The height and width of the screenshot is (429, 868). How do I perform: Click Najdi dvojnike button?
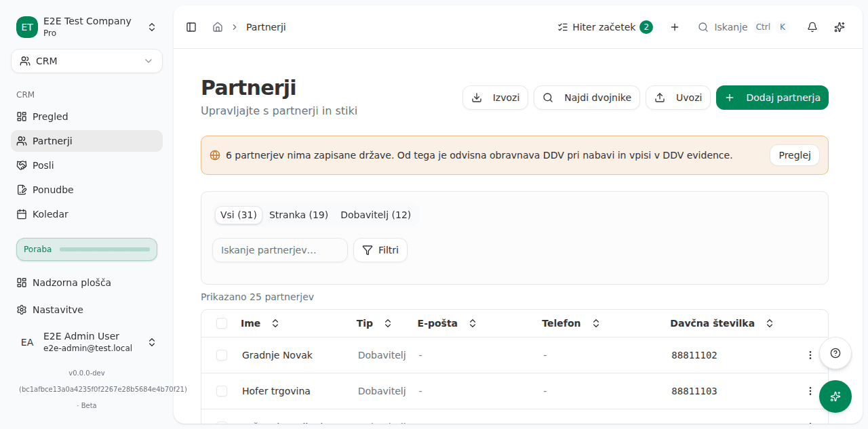click(x=587, y=98)
